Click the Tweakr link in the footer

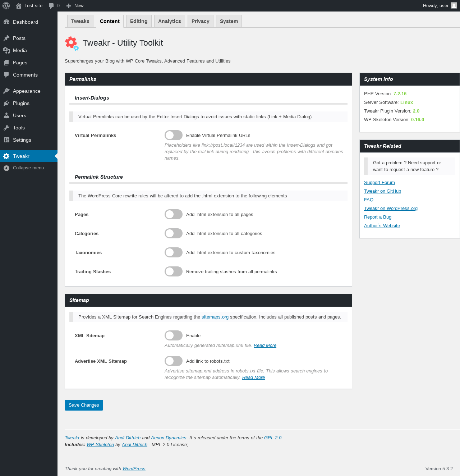[x=72, y=438]
